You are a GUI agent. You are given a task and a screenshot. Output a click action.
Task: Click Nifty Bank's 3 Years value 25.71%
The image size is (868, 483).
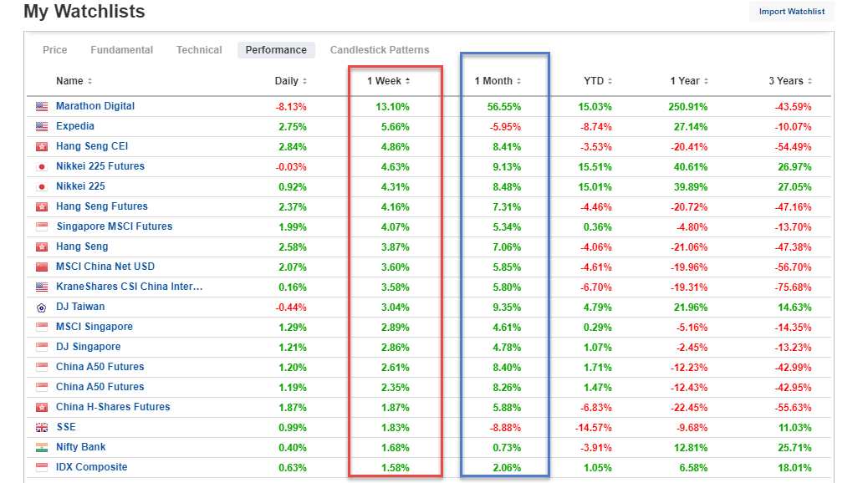[x=794, y=448]
